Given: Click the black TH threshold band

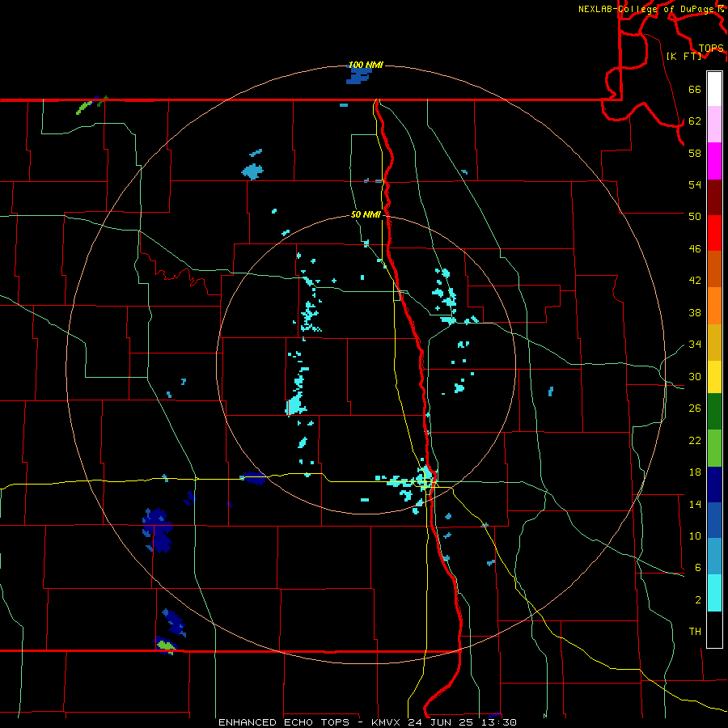Looking at the screenshot, I should (x=714, y=629).
